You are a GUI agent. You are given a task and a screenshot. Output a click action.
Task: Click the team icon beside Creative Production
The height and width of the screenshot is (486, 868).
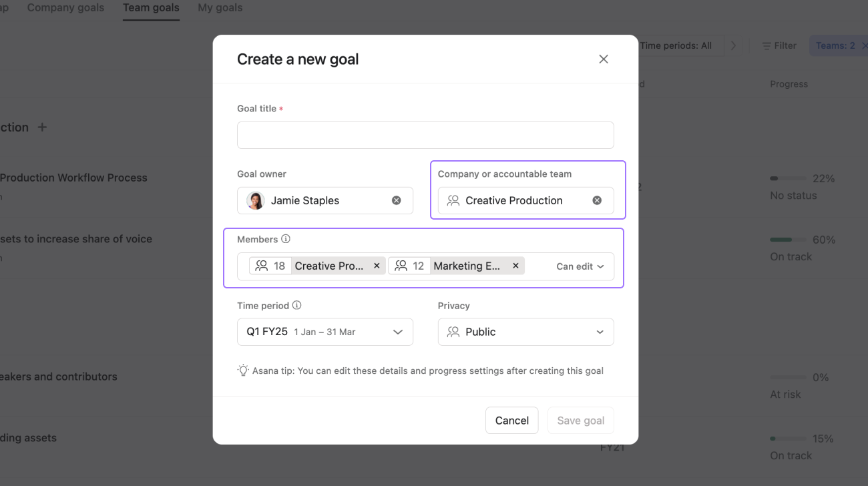tap(453, 200)
